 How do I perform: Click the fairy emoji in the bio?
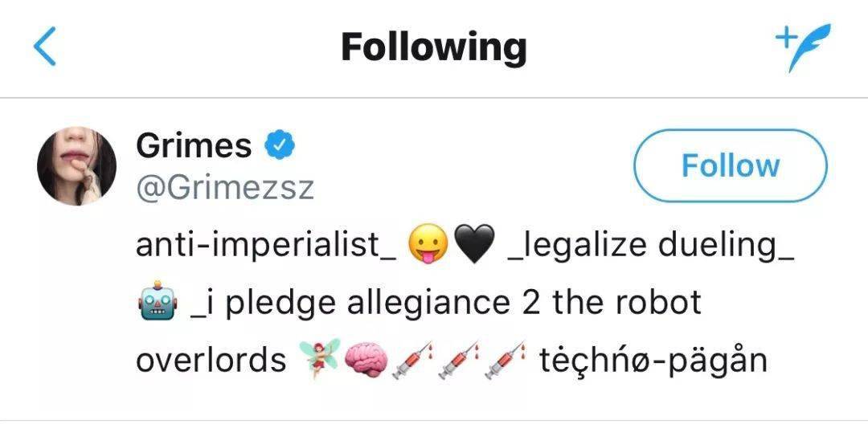(317, 360)
